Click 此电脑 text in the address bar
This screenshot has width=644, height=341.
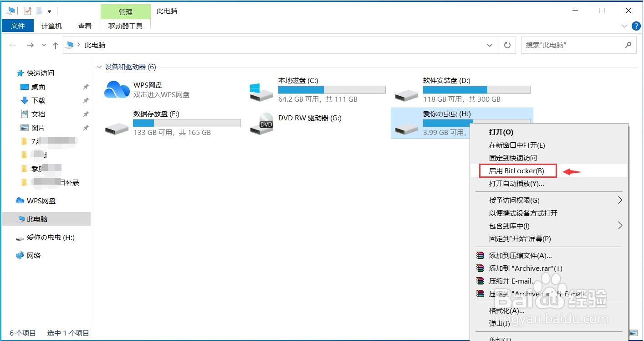(95, 45)
